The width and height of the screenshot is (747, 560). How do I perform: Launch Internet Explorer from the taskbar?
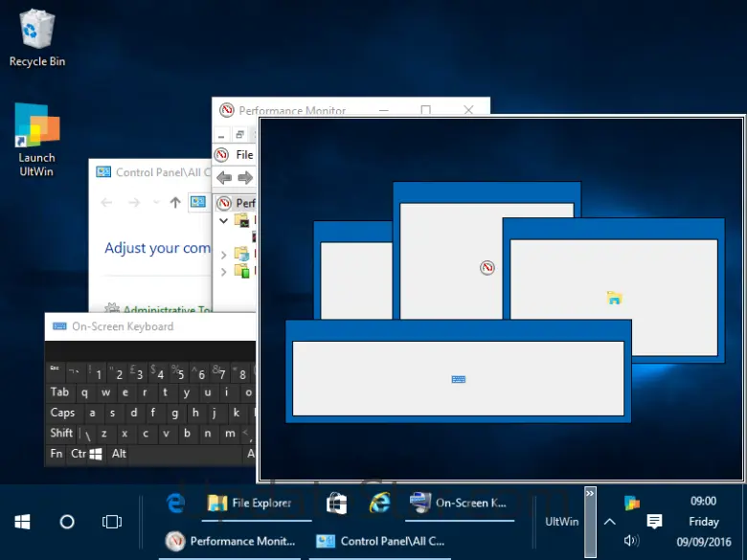click(x=380, y=503)
